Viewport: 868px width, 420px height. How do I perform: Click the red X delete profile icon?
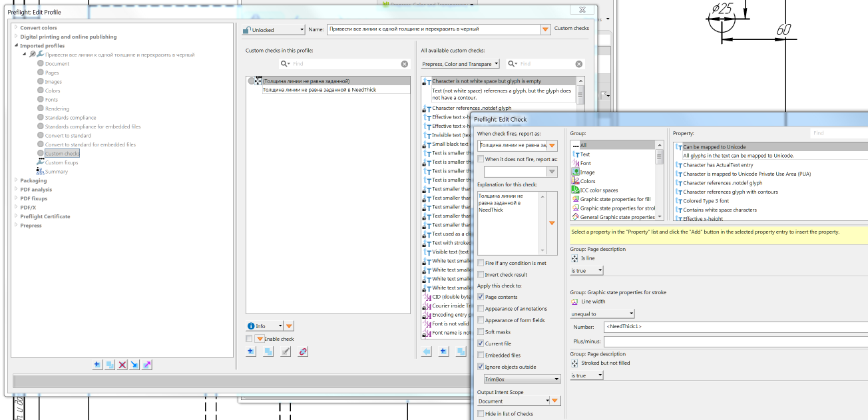click(x=122, y=365)
